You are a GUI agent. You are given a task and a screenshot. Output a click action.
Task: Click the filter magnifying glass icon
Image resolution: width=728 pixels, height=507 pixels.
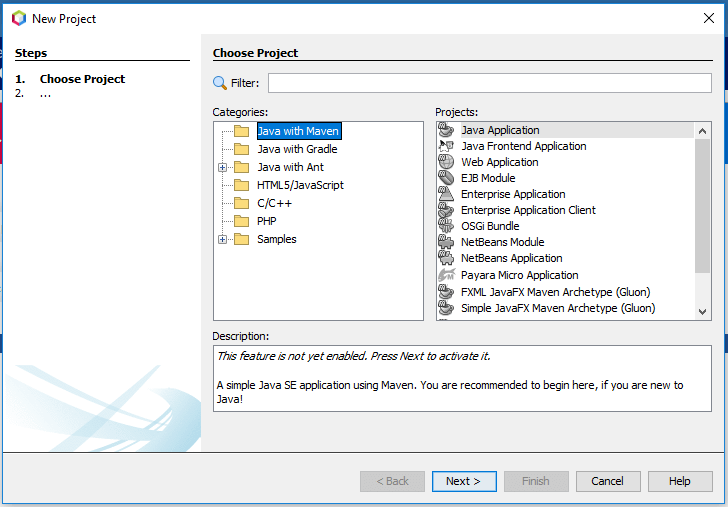point(220,83)
